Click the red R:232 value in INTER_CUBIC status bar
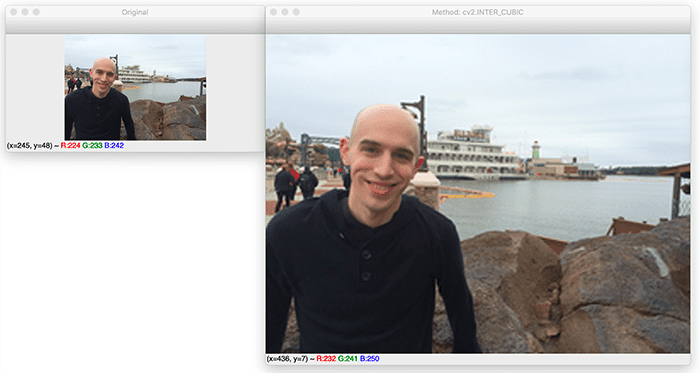This screenshot has height=373, width=700. 326,358
